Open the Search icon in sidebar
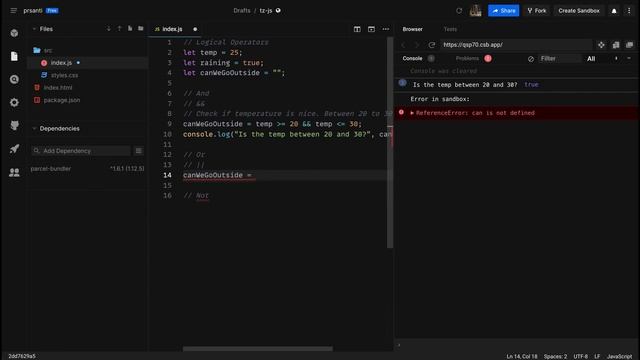The height and width of the screenshot is (360, 640). (x=14, y=79)
